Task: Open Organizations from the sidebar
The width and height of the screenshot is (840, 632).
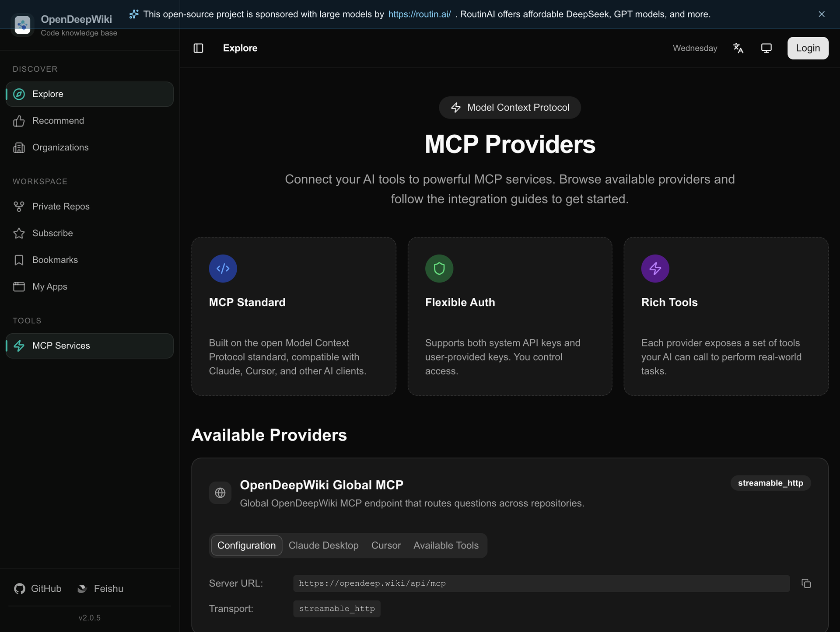Action: [90, 147]
